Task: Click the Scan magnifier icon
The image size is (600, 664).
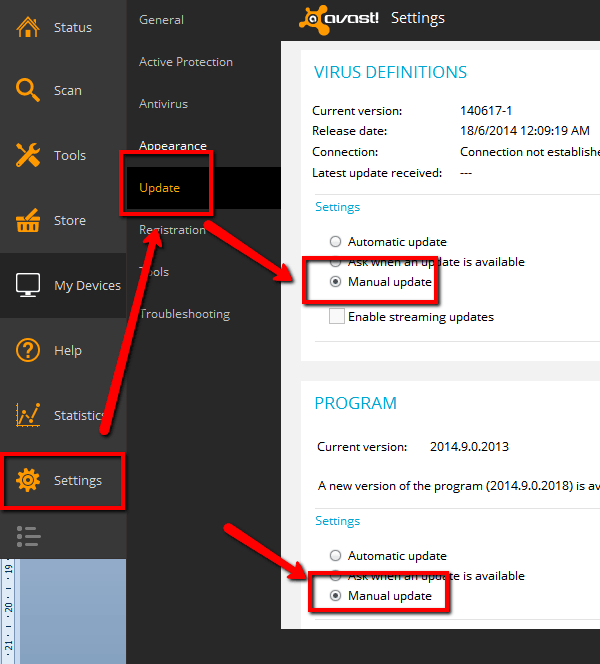Action: pyautogui.click(x=28, y=90)
